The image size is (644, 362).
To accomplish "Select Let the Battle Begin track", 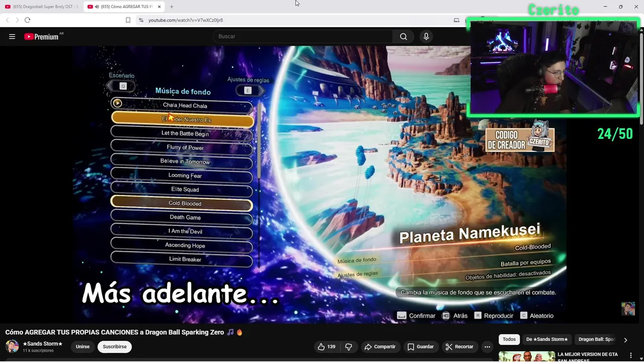I will click(182, 133).
